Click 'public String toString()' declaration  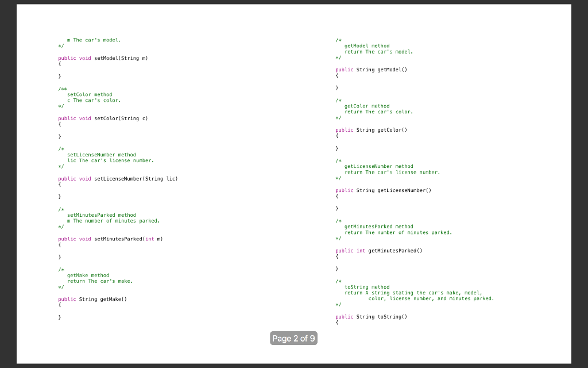(372, 317)
